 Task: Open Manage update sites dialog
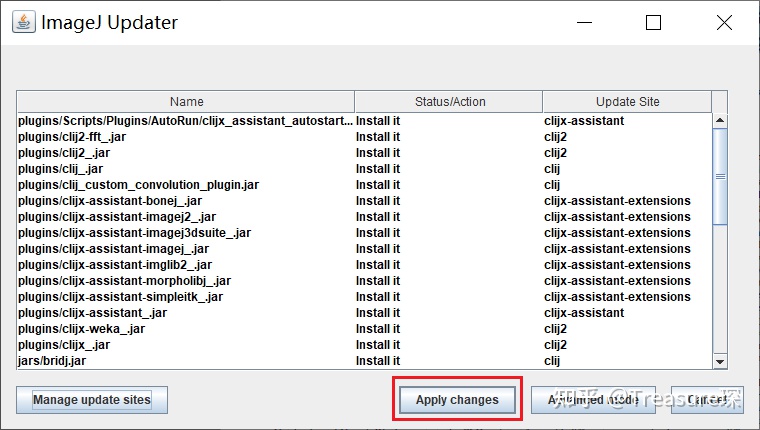click(92, 400)
